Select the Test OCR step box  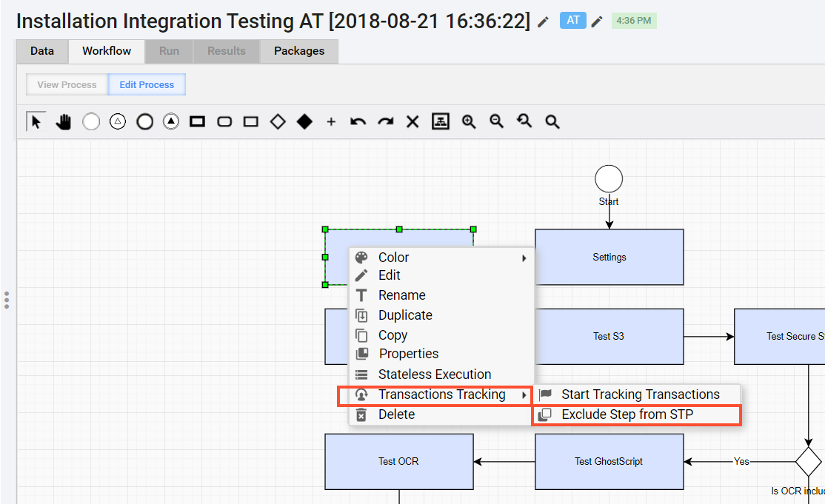(x=399, y=461)
